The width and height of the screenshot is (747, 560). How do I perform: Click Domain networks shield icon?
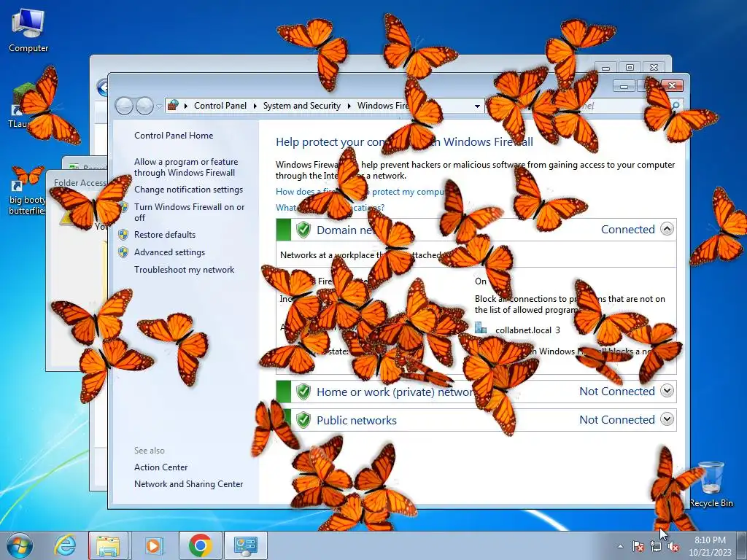pos(303,230)
